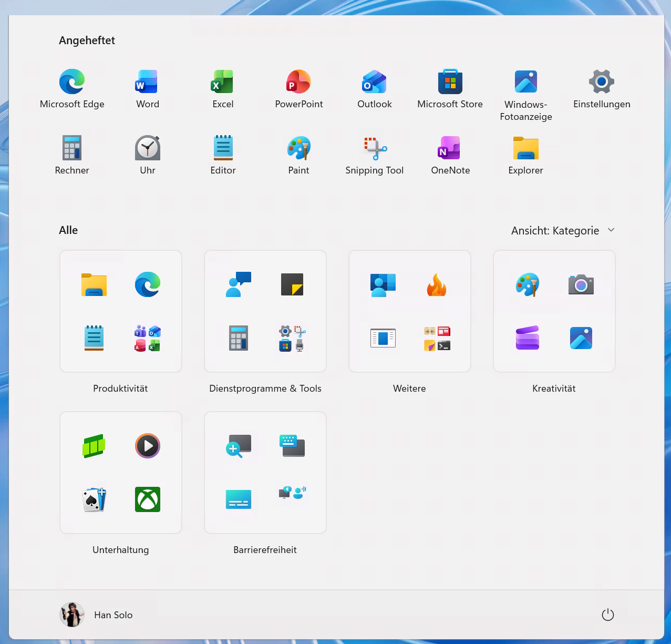
Task: Open Photos icon in Kreativität folder
Action: (x=581, y=338)
